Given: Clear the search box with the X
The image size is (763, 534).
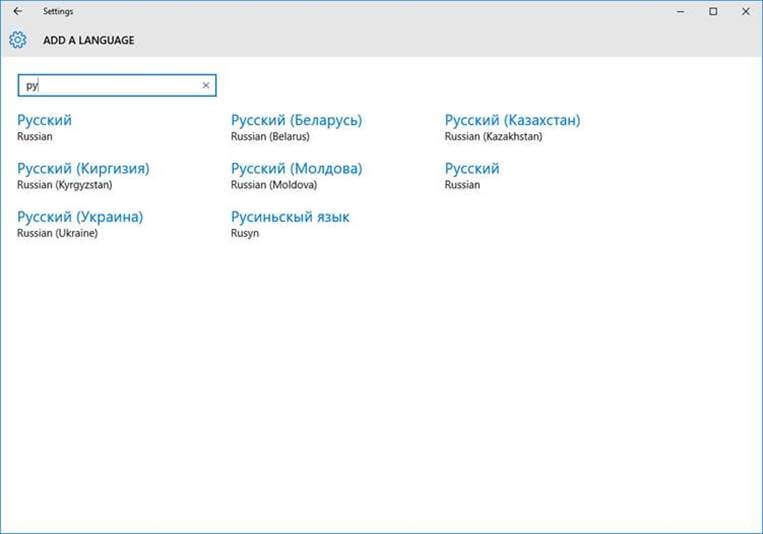Looking at the screenshot, I should pos(206,86).
